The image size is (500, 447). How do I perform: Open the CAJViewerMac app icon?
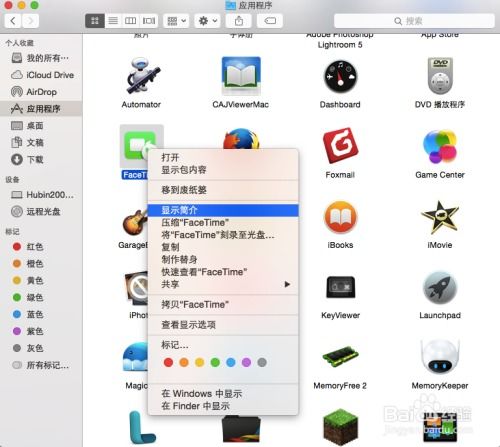[x=241, y=76]
